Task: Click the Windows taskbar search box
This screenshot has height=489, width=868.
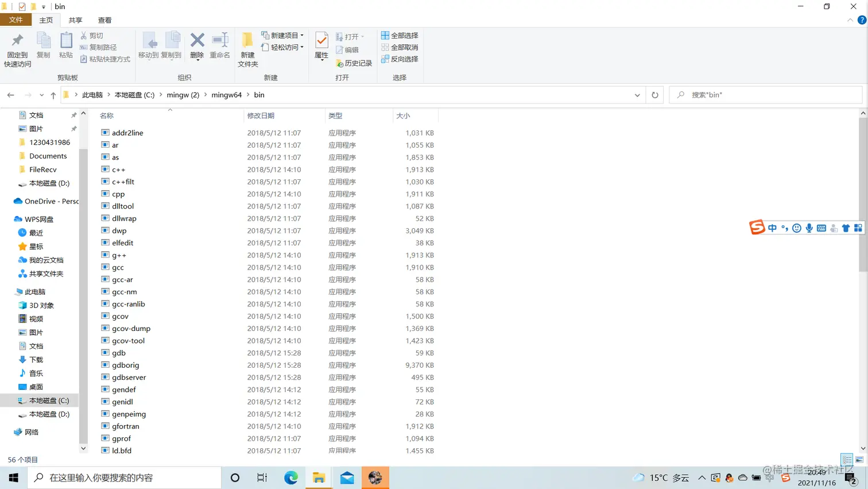Action: pyautogui.click(x=124, y=478)
